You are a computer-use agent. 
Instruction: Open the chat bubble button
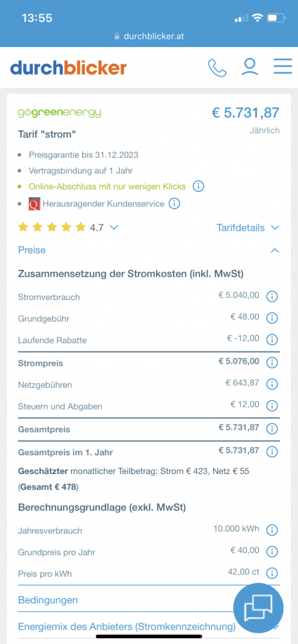258,608
